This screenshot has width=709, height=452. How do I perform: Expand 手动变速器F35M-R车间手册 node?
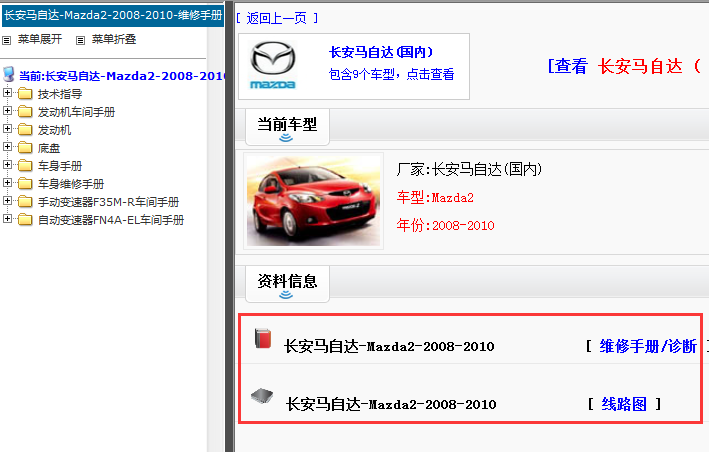(x=7, y=200)
